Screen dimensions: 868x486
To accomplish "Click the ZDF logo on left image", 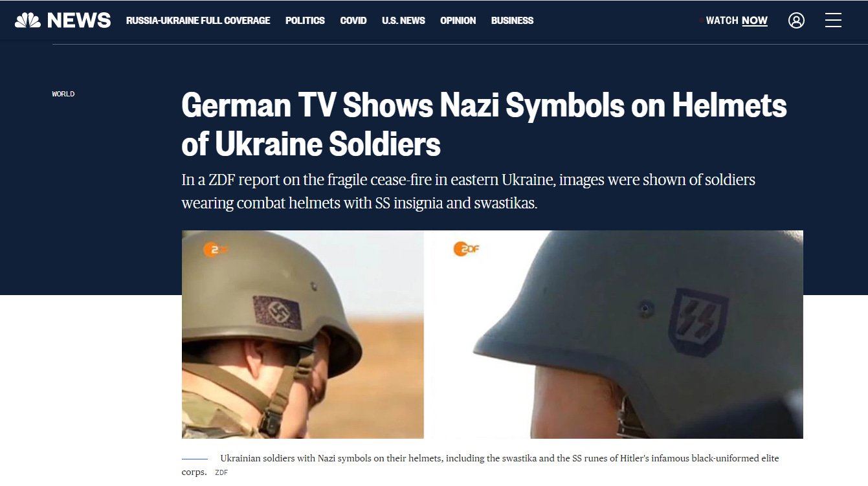I will (216, 249).
